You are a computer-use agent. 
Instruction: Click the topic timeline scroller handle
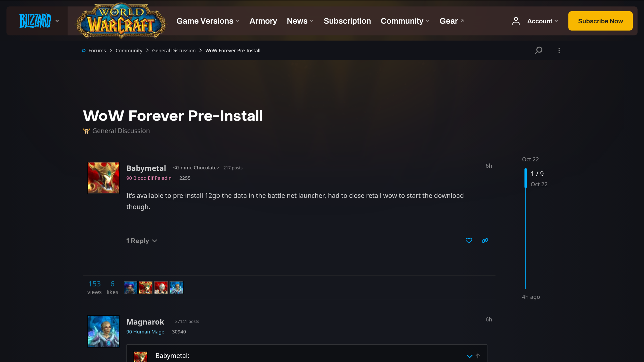(x=526, y=178)
